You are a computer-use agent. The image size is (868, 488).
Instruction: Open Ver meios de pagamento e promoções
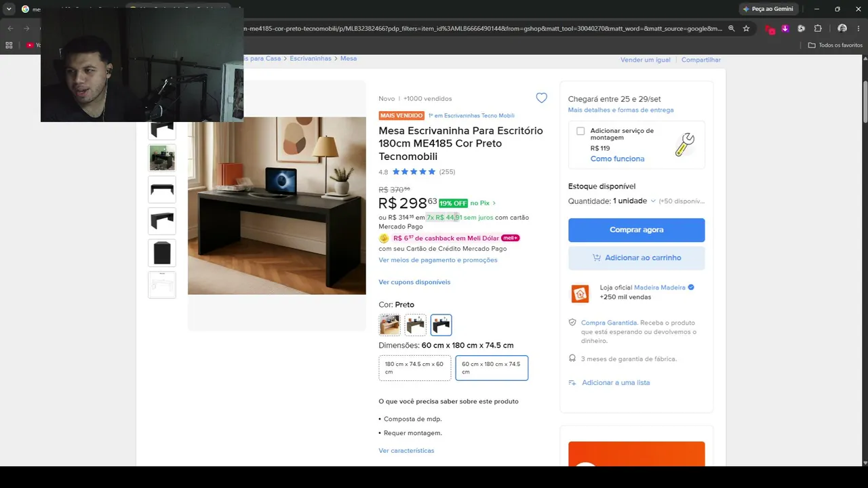pos(438,260)
